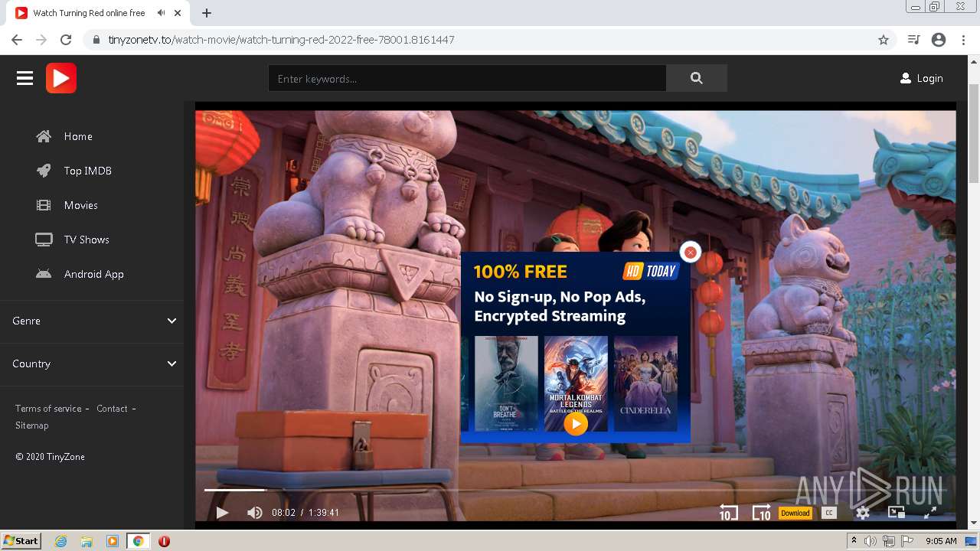Seek on the video progress bar
Viewport: 980px width, 551px height.
(x=576, y=490)
